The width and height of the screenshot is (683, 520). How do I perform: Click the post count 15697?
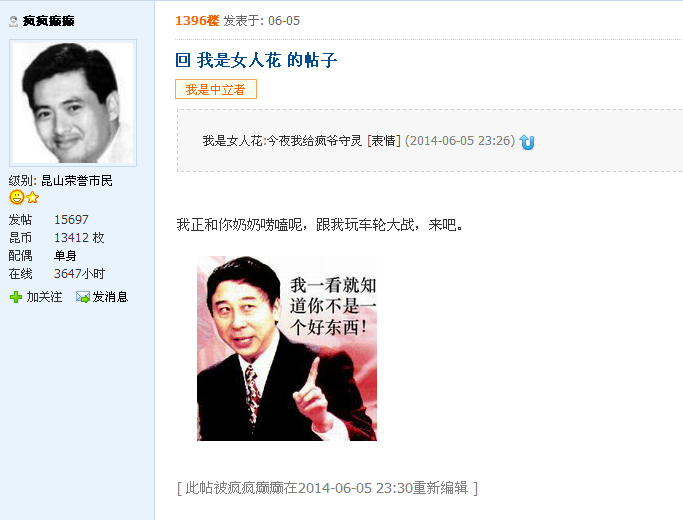pyautogui.click(x=71, y=219)
